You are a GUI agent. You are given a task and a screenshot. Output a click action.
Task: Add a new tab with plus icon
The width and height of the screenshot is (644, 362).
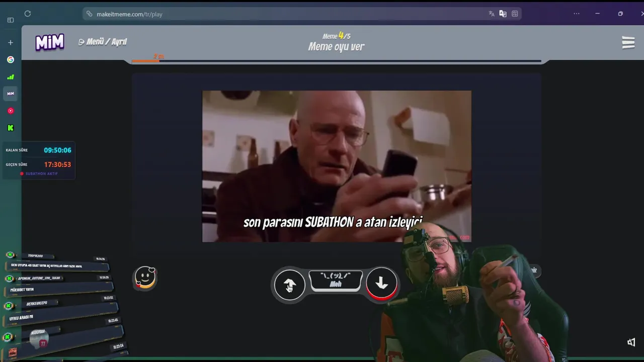(11, 43)
